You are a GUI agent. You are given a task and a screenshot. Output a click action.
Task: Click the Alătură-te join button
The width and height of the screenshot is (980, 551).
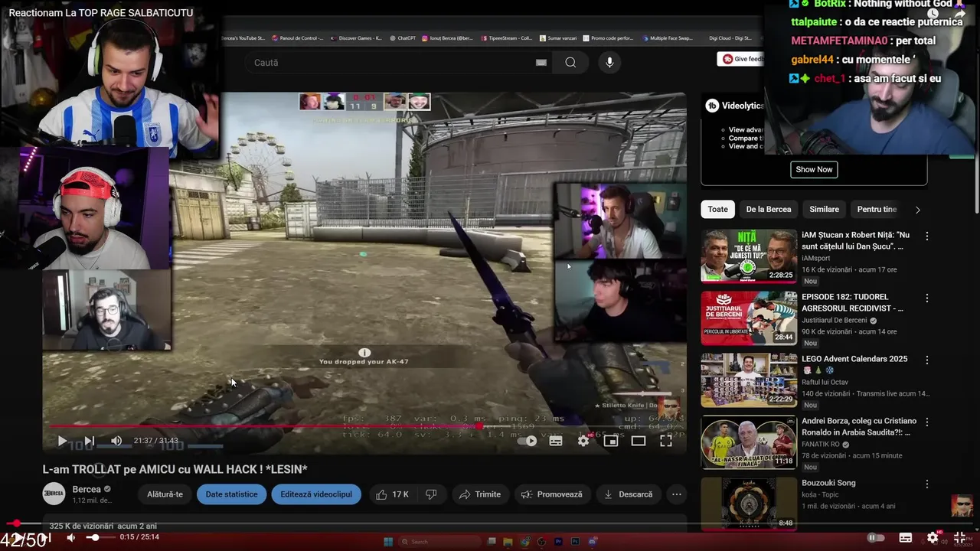click(165, 494)
